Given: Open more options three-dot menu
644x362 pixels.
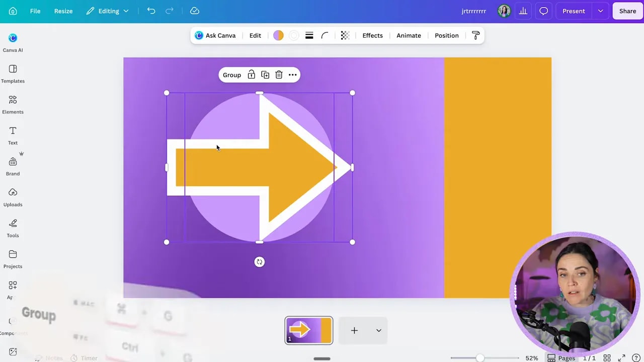Looking at the screenshot, I should point(292,75).
